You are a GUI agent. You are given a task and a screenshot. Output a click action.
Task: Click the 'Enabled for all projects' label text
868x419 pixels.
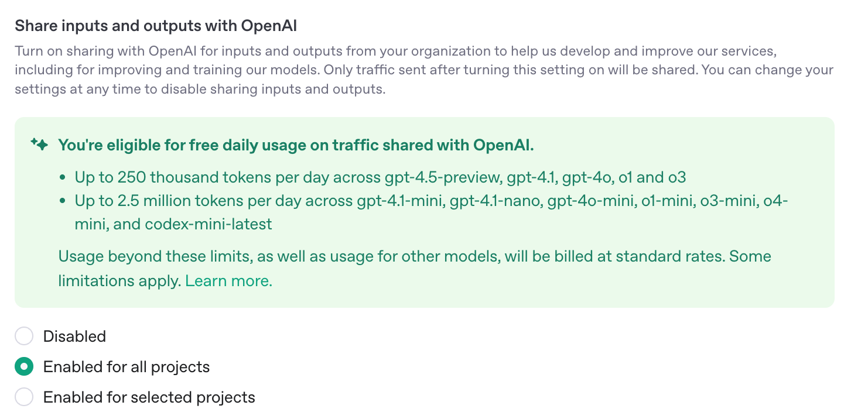point(127,367)
